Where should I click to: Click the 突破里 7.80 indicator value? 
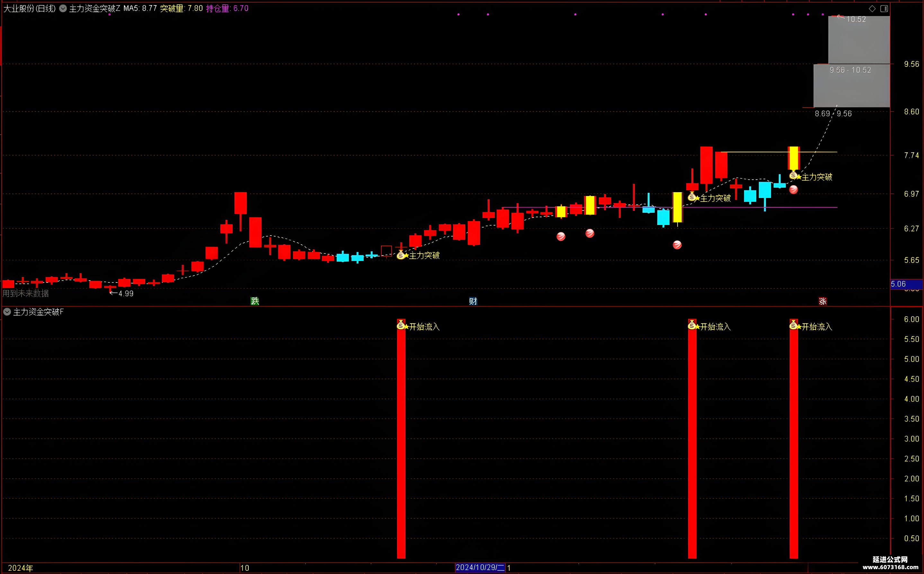click(x=182, y=8)
